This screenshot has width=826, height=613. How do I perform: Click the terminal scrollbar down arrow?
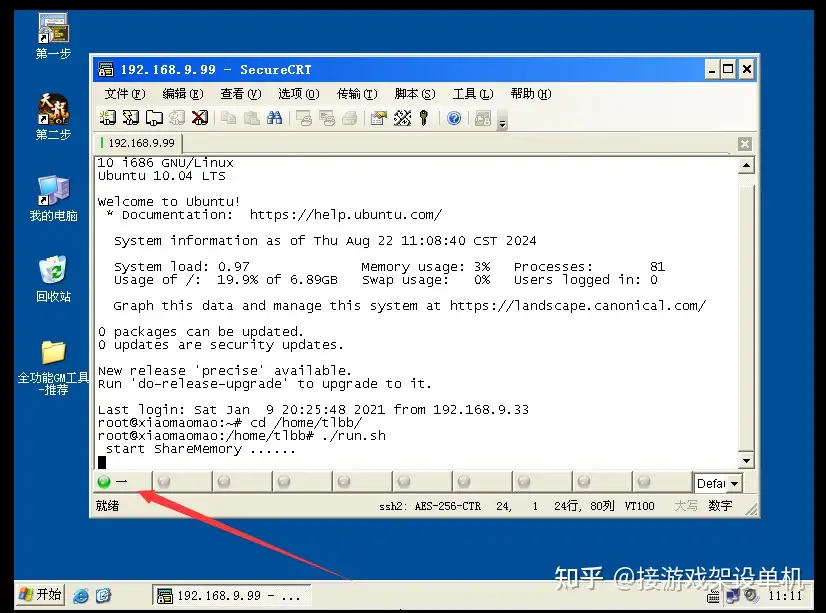[746, 460]
